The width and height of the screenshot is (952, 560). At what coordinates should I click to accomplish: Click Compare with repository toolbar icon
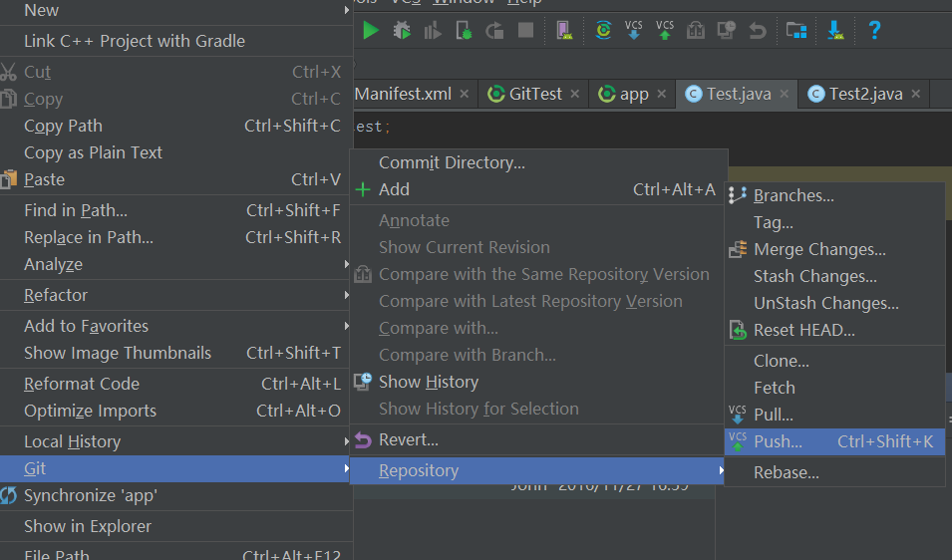pyautogui.click(x=696, y=30)
